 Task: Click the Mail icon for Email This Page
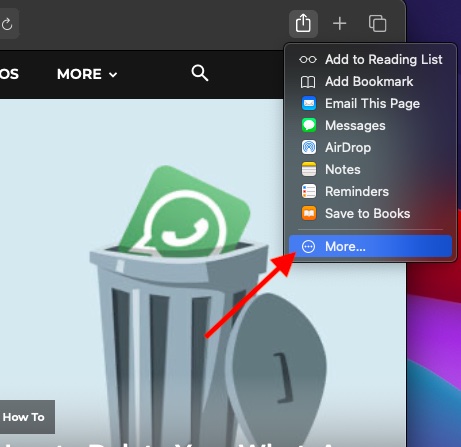309,103
